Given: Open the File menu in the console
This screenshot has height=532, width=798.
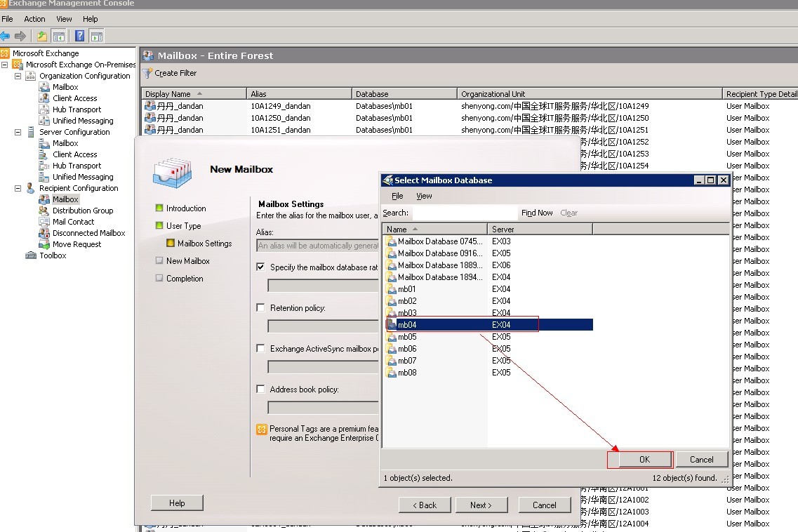Looking at the screenshot, I should [x=7, y=19].
